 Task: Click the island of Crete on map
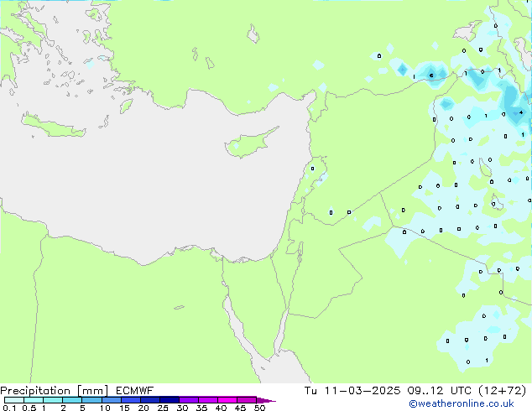53,127
